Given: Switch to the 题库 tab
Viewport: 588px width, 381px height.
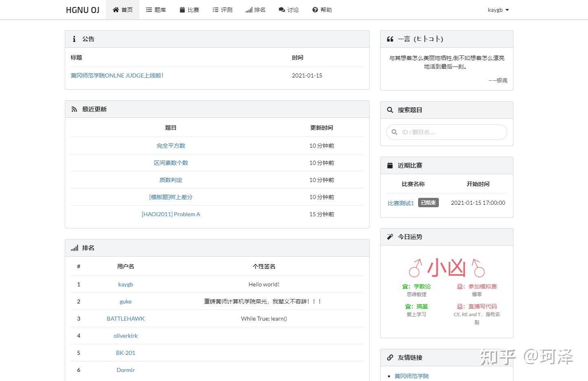Looking at the screenshot, I should (156, 10).
